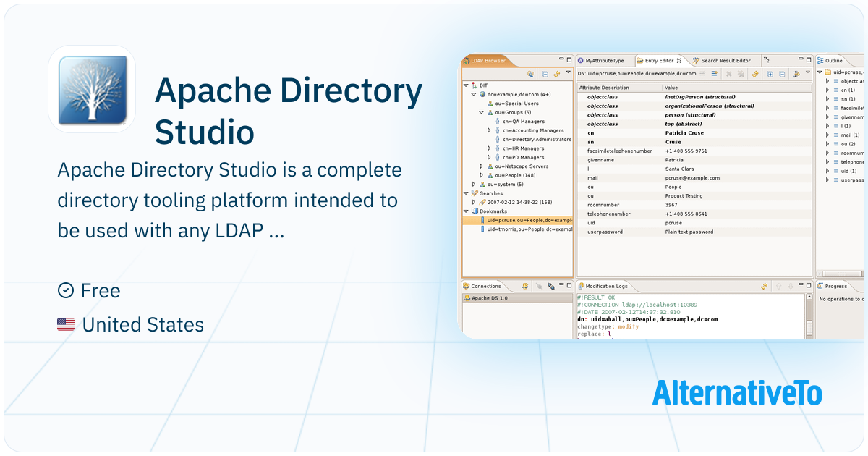Select the Patricia Cruse cn value
868x456 pixels.
click(684, 133)
